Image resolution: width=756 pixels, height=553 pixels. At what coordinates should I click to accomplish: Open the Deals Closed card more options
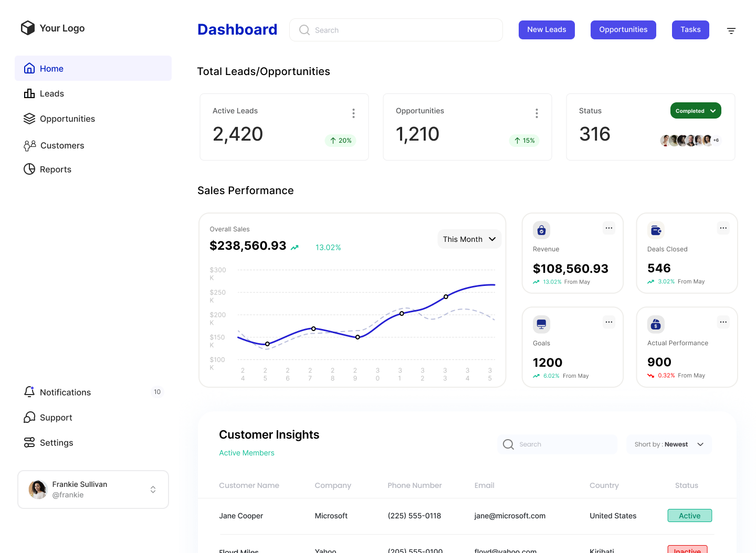tap(723, 228)
